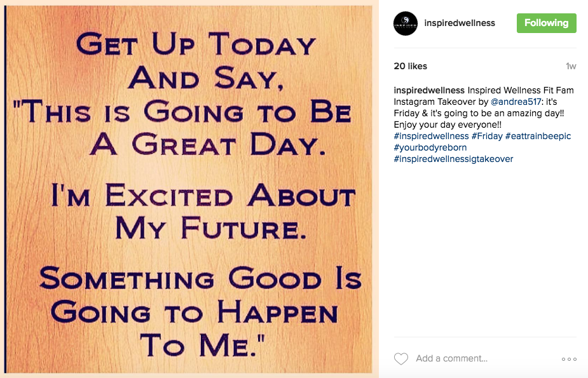Click the 'Get Up Today' line in the image
Screen dimensions: 588x378
tap(196, 43)
